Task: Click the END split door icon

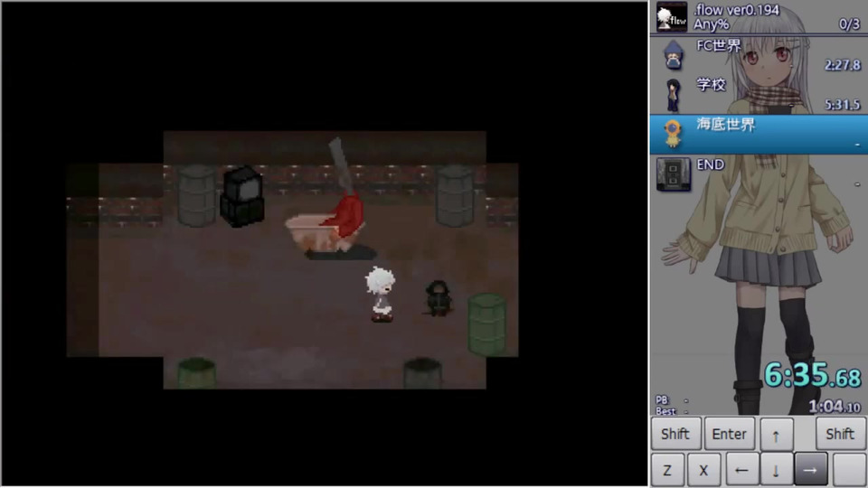Action: (x=673, y=174)
